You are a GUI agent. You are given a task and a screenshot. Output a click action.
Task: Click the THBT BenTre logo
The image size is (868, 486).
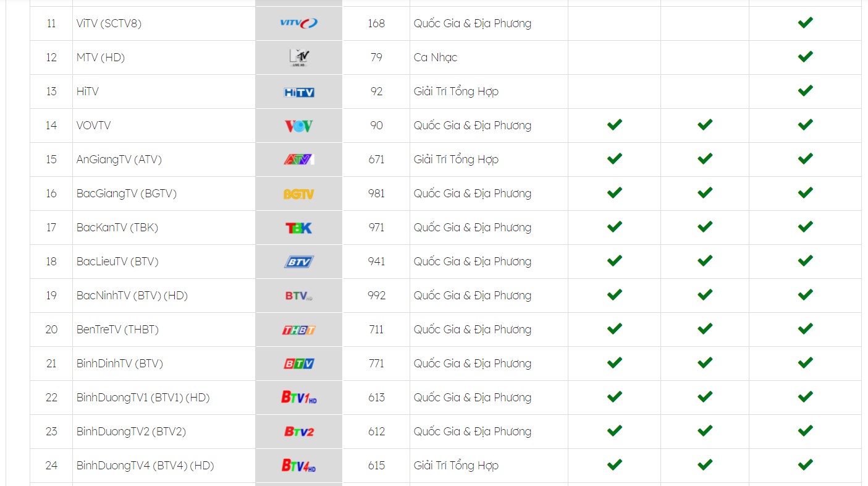tap(299, 330)
